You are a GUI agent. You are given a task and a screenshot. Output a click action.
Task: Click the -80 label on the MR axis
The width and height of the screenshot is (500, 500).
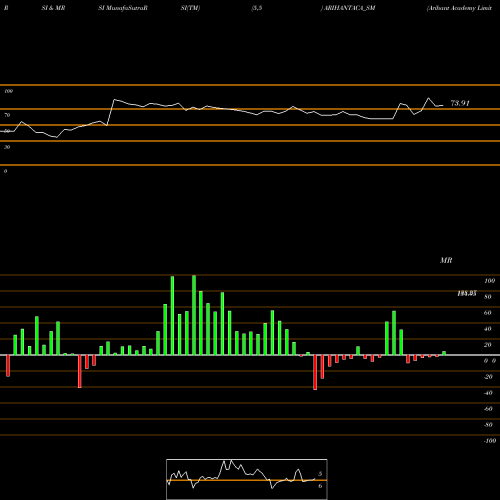click(488, 425)
